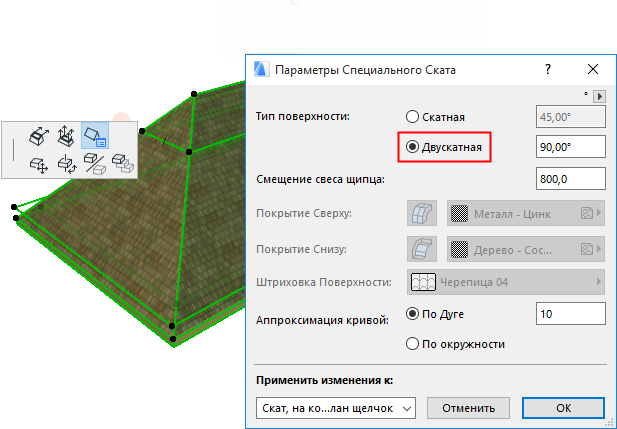617x429 pixels.
Task: Click the curve approximation value 10 field
Action: (571, 314)
